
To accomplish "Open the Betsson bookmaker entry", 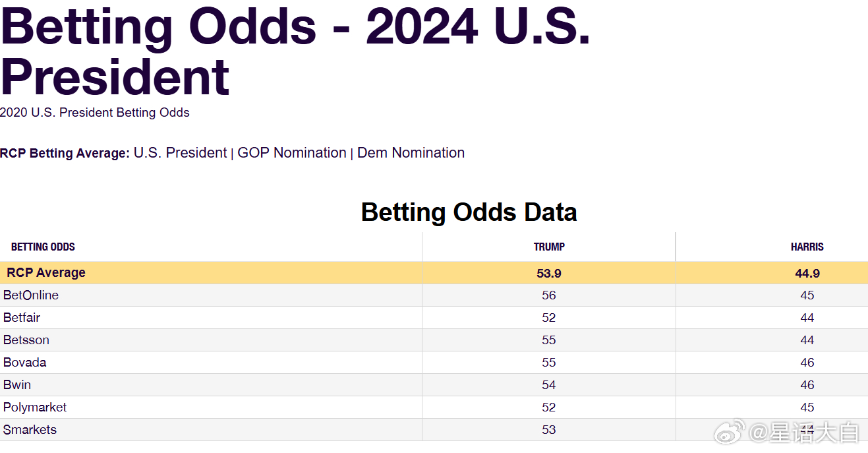I will (x=26, y=340).
